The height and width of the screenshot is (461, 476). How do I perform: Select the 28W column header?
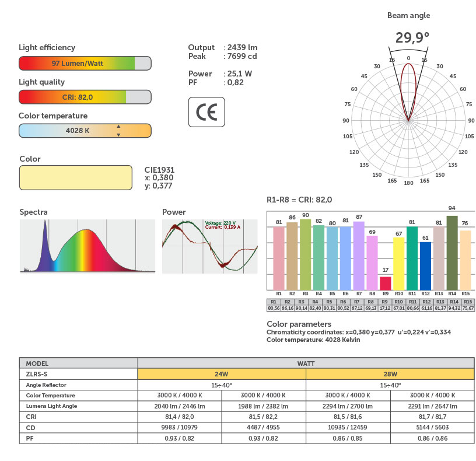point(390,374)
